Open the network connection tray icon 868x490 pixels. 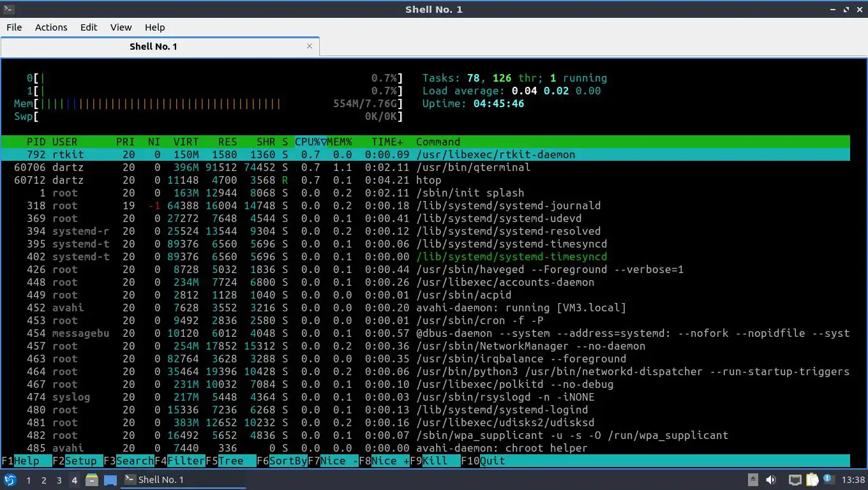pos(795,480)
